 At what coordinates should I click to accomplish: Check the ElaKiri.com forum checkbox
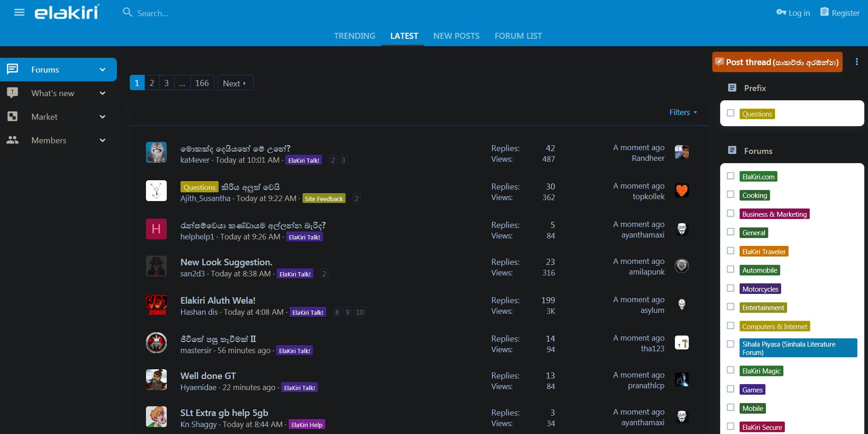[730, 176]
